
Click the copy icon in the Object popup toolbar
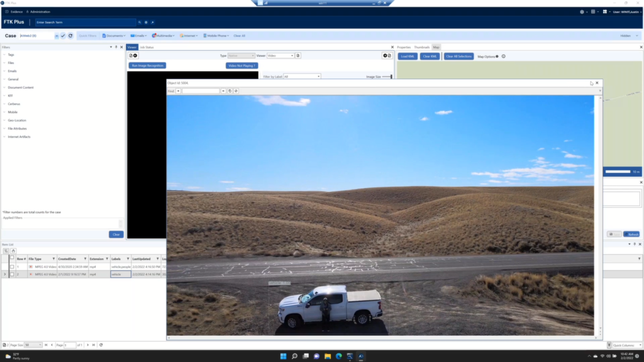(x=230, y=91)
